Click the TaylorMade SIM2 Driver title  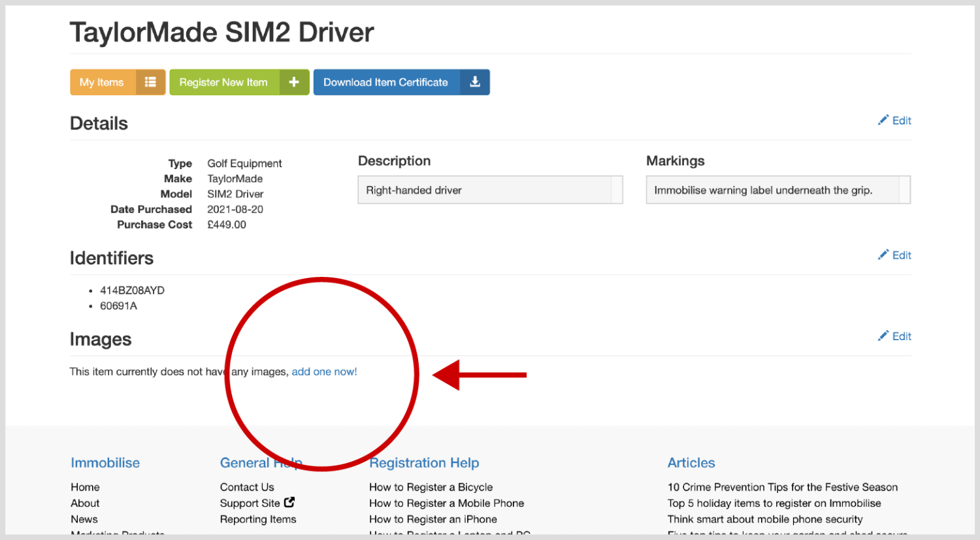[222, 32]
